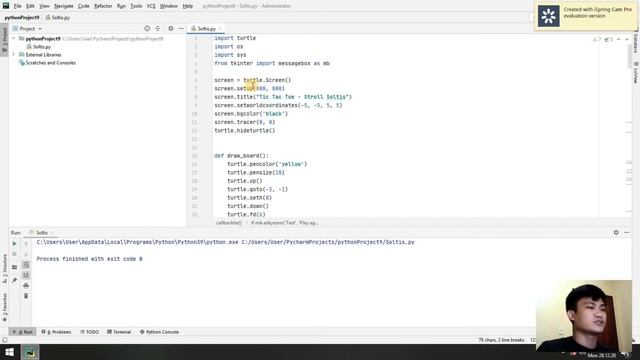Screen dimensions: 640x360
Task: Toggle soft-wrap in the Run console
Action: coord(26,265)
